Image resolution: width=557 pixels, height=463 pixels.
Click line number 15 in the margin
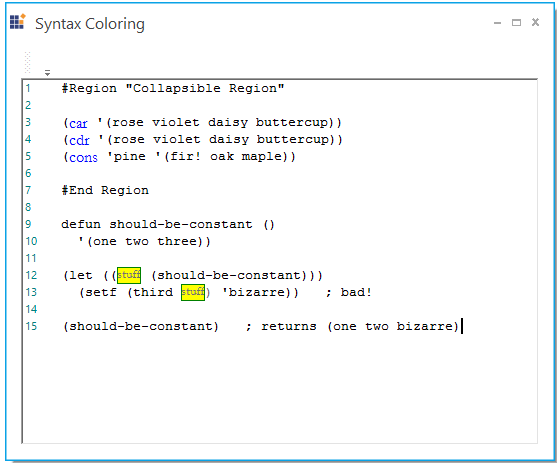[31, 326]
